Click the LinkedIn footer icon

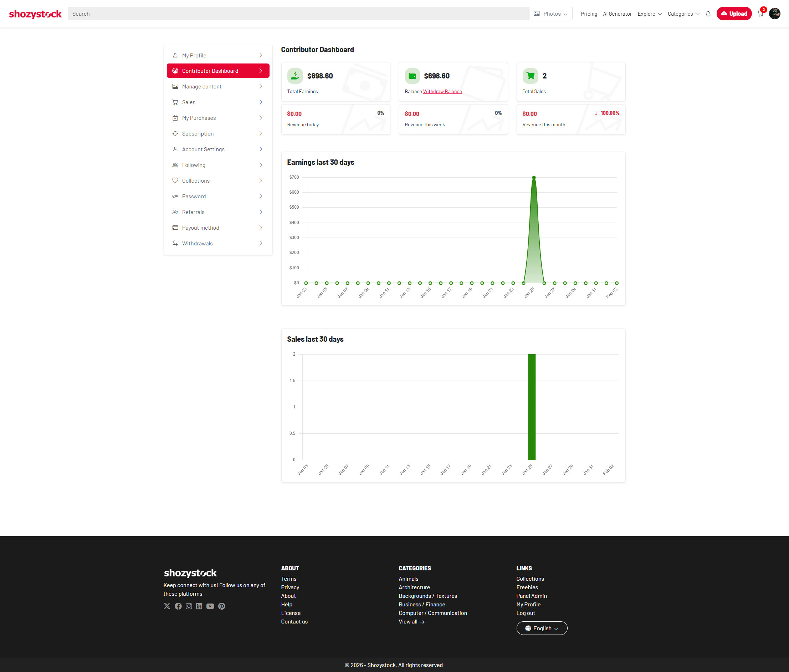click(199, 606)
